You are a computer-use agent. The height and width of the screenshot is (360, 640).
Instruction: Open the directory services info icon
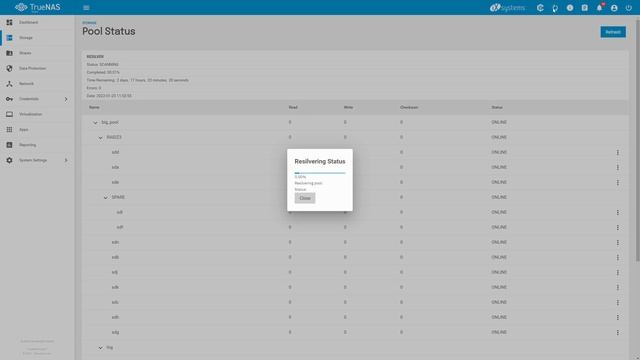tap(570, 8)
